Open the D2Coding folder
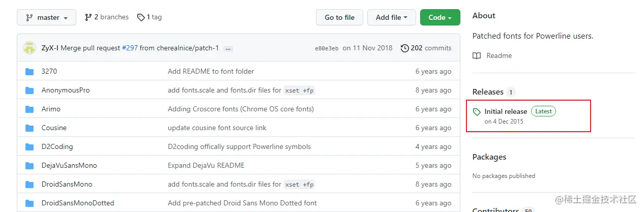Image resolution: width=644 pixels, height=212 pixels. (x=57, y=147)
